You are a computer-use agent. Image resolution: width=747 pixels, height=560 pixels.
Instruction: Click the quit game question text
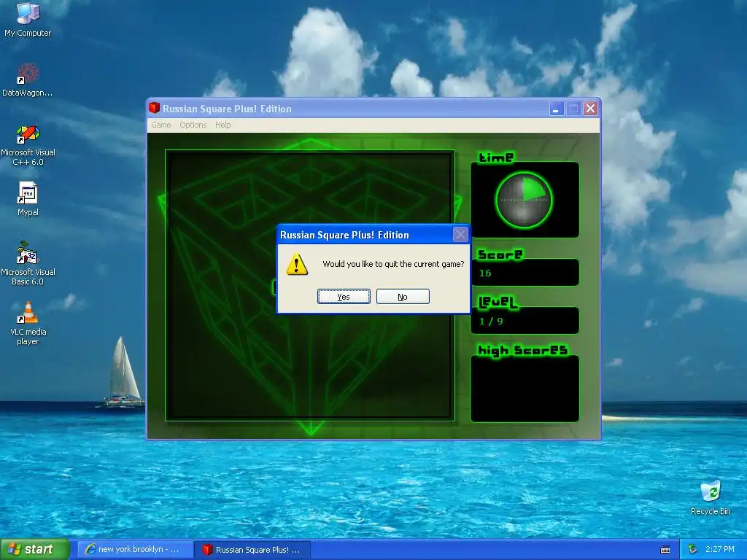[393, 264]
